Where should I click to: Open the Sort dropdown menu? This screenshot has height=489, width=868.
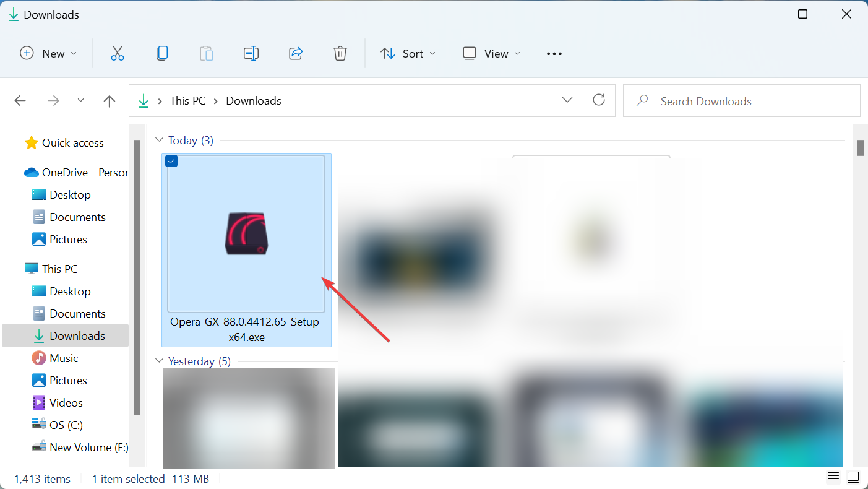[408, 53]
